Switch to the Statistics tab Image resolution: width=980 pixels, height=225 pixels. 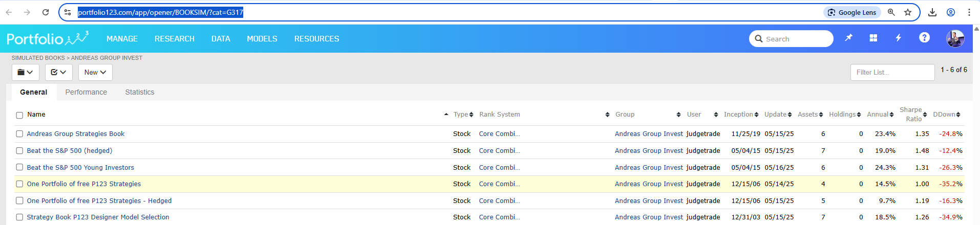point(140,92)
